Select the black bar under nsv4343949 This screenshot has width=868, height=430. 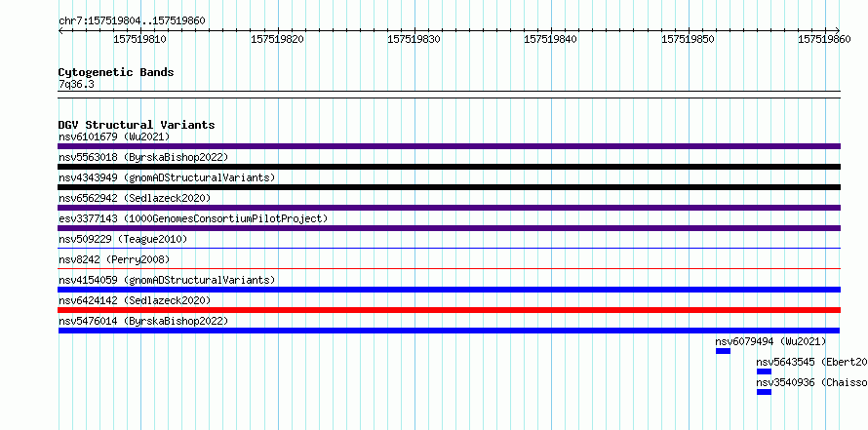pos(449,187)
